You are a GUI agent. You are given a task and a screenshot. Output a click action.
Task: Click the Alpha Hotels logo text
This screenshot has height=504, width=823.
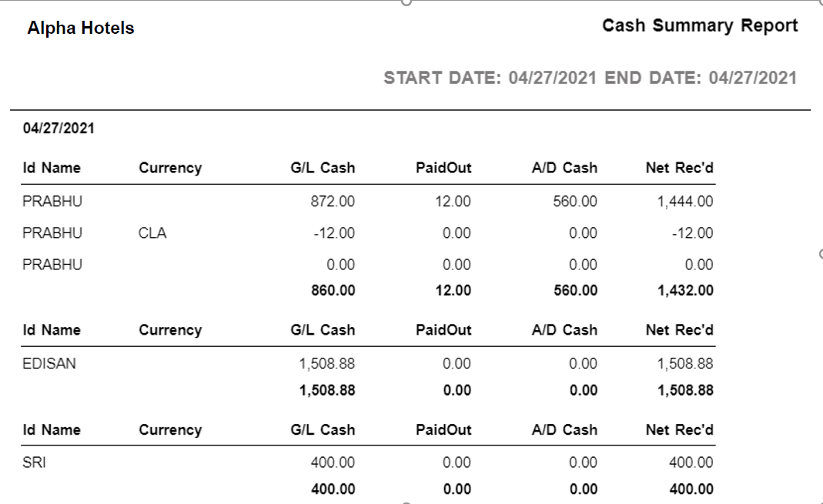point(80,28)
